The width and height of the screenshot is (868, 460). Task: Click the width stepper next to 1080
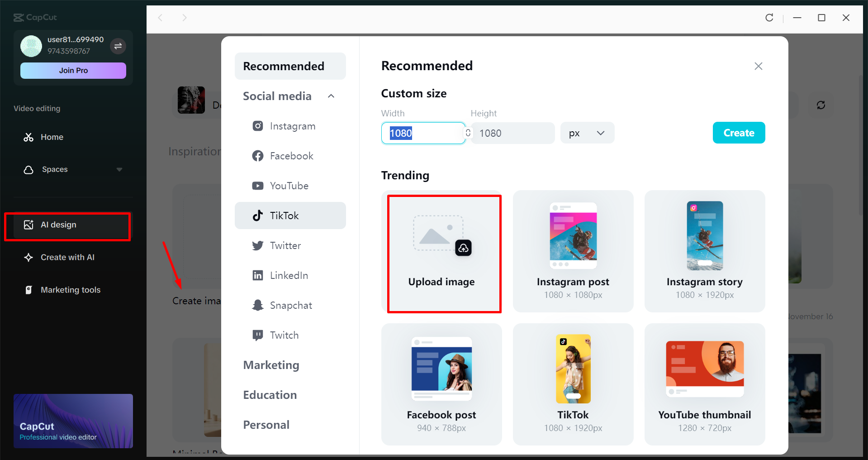(467, 133)
